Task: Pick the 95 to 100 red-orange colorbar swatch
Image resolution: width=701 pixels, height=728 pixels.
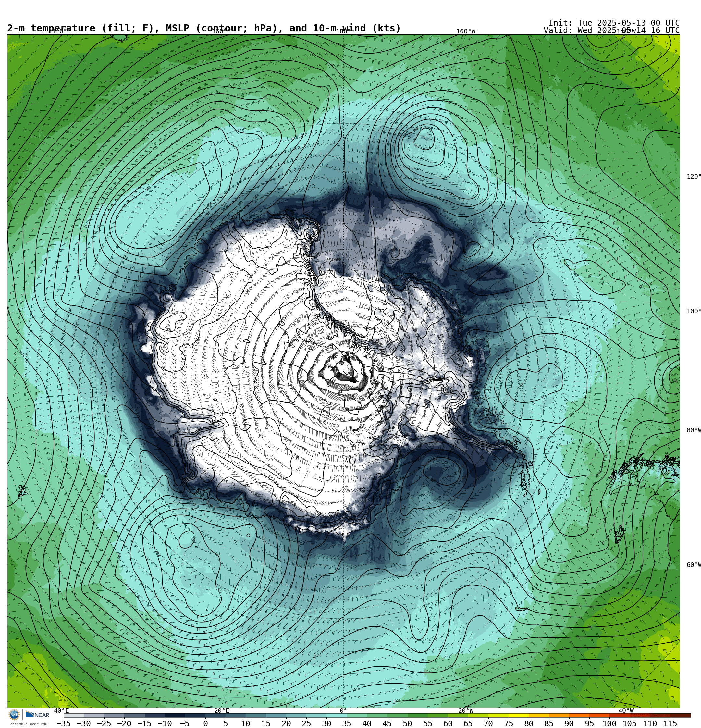Action: [600, 715]
